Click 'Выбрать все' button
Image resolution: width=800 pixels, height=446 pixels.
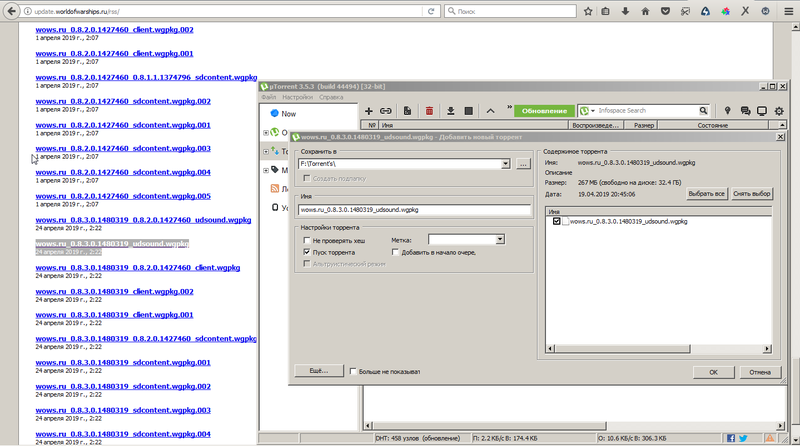(706, 194)
